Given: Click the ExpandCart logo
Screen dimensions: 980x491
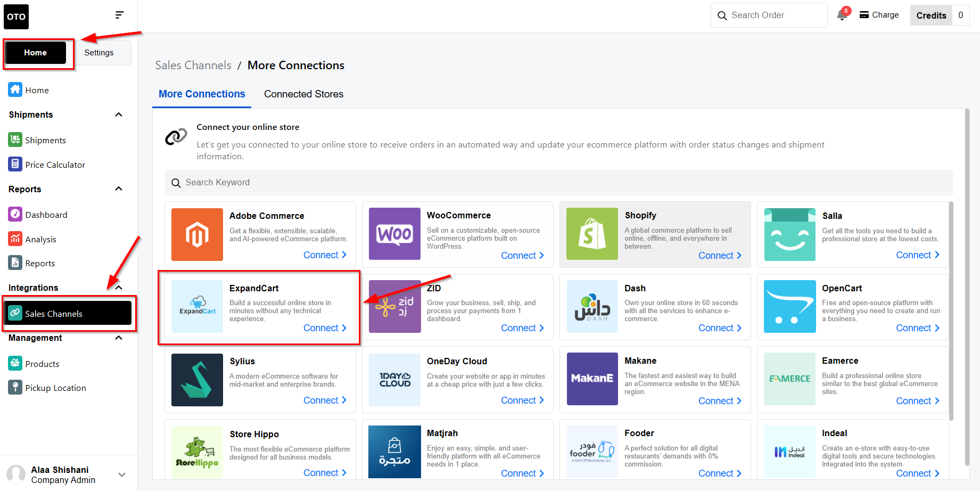Looking at the screenshot, I should [x=197, y=307].
